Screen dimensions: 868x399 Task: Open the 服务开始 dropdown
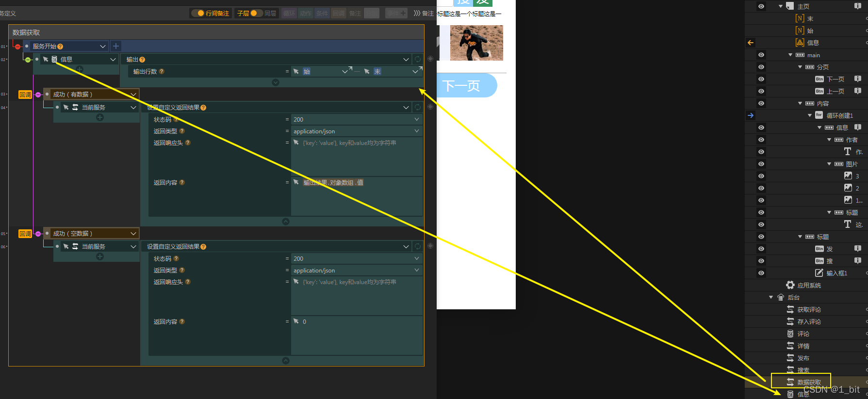coord(103,47)
